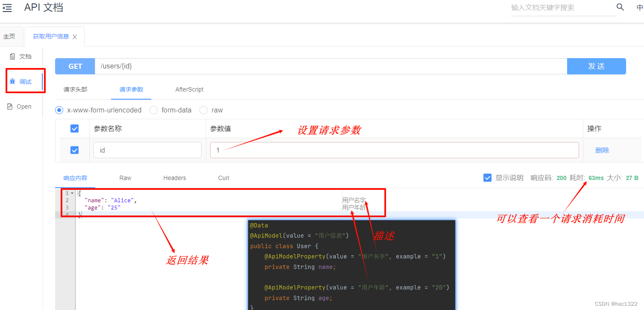Screen dimensions: 644x310
Task: Click the 中 language switch
Action: tap(640, 7)
